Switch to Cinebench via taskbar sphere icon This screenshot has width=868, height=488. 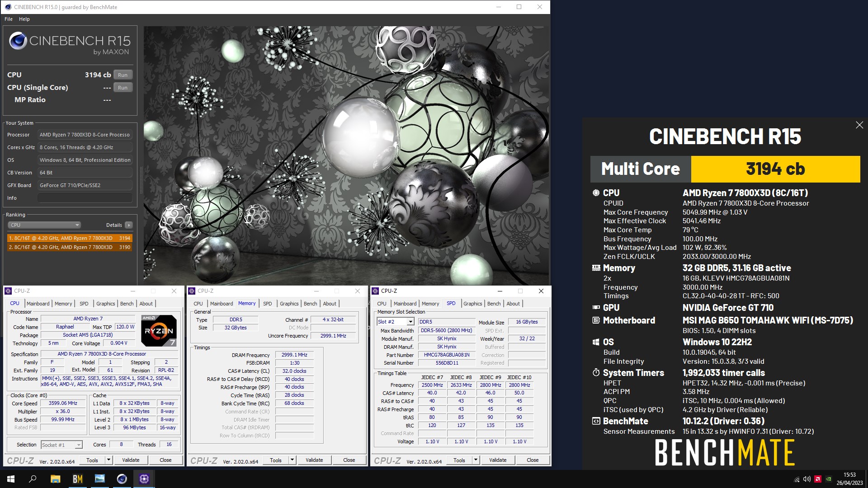pos(122,479)
